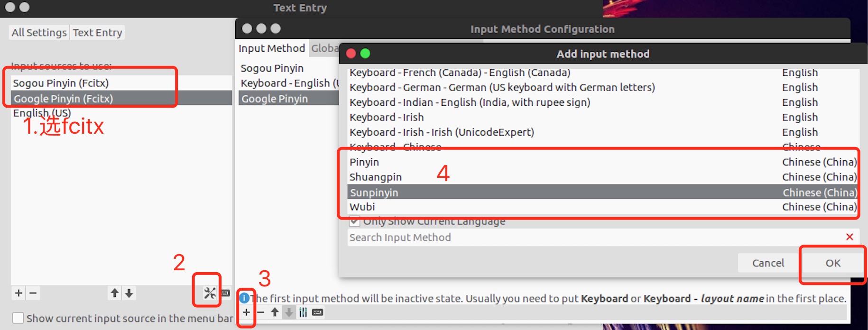The image size is (868, 330).
Task: Move input method down in Input Method Configuration
Action: coord(289,312)
